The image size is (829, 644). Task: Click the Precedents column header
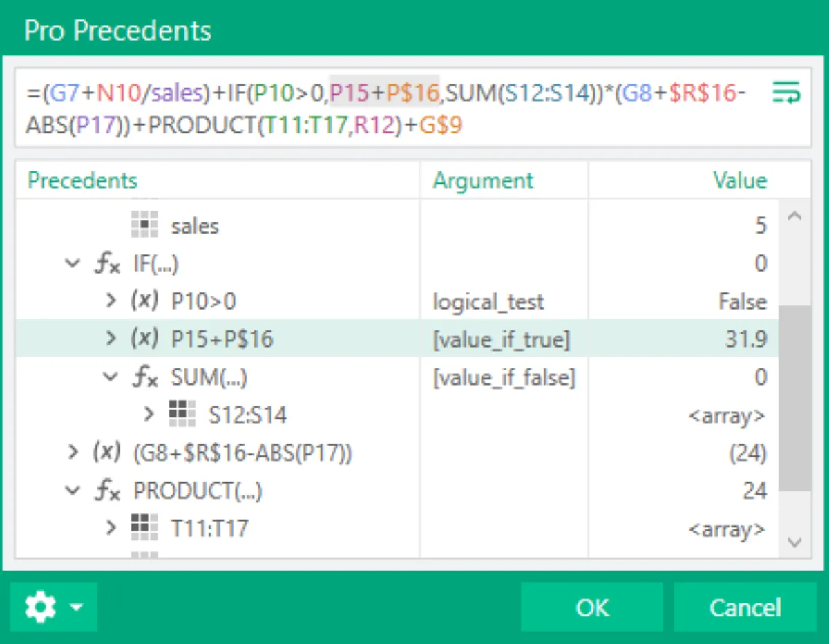coord(83,181)
